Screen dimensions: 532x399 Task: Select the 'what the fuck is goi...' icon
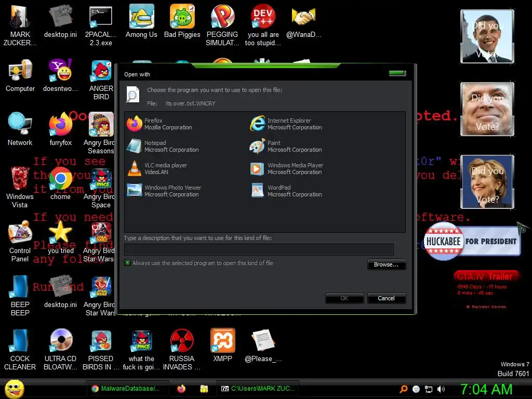pos(141,350)
